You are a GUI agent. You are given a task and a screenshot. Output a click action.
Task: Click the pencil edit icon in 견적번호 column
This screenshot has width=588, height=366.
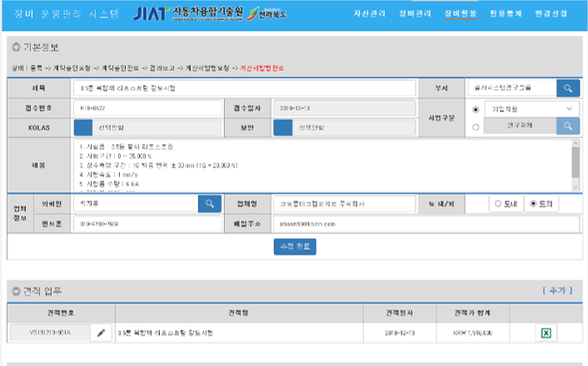click(x=102, y=333)
